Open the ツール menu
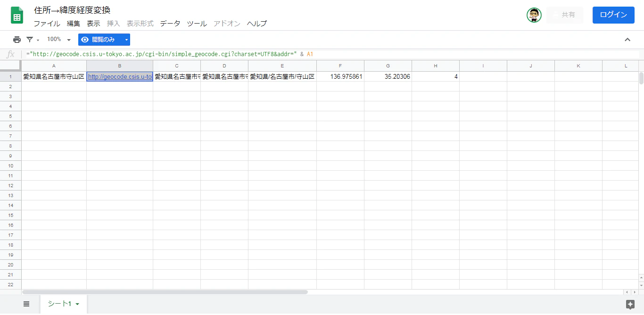The height and width of the screenshot is (315, 644). tap(197, 24)
